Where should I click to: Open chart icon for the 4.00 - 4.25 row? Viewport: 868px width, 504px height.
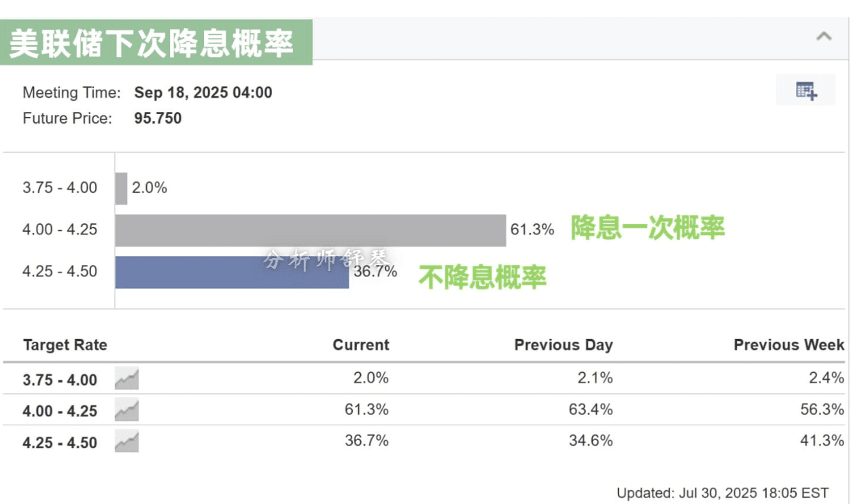tap(126, 410)
